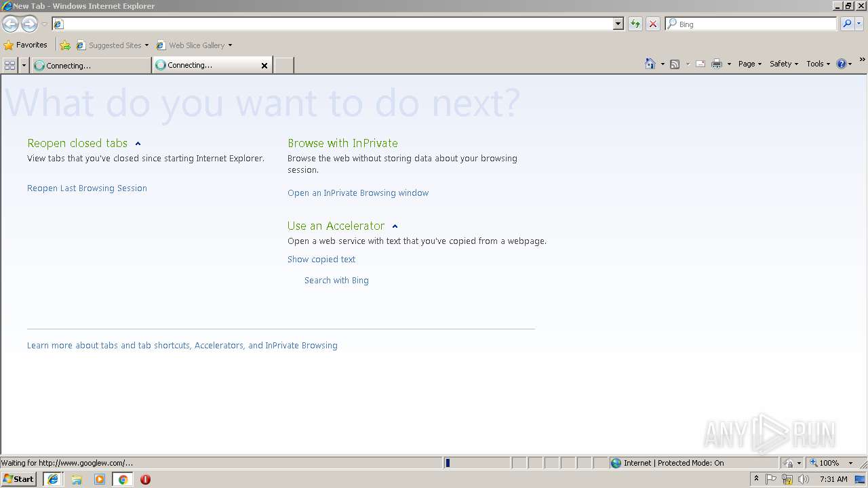Expand the address bar autocomplete dropdown
Image resolution: width=868 pixels, height=488 pixels.
pos(618,24)
